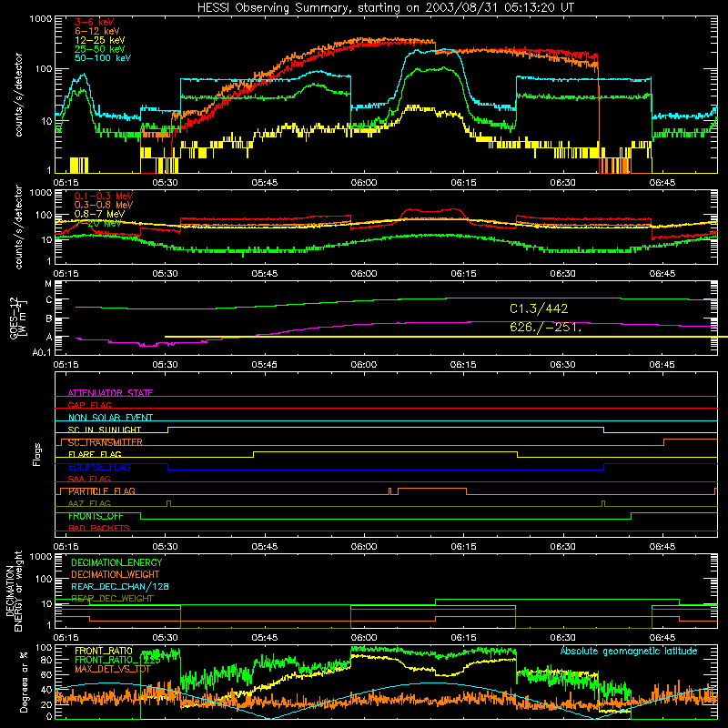This screenshot has height=728, width=728.
Task: Select the FRONT_RATIO_1225 legend label
Action: pyautogui.click(x=117, y=660)
